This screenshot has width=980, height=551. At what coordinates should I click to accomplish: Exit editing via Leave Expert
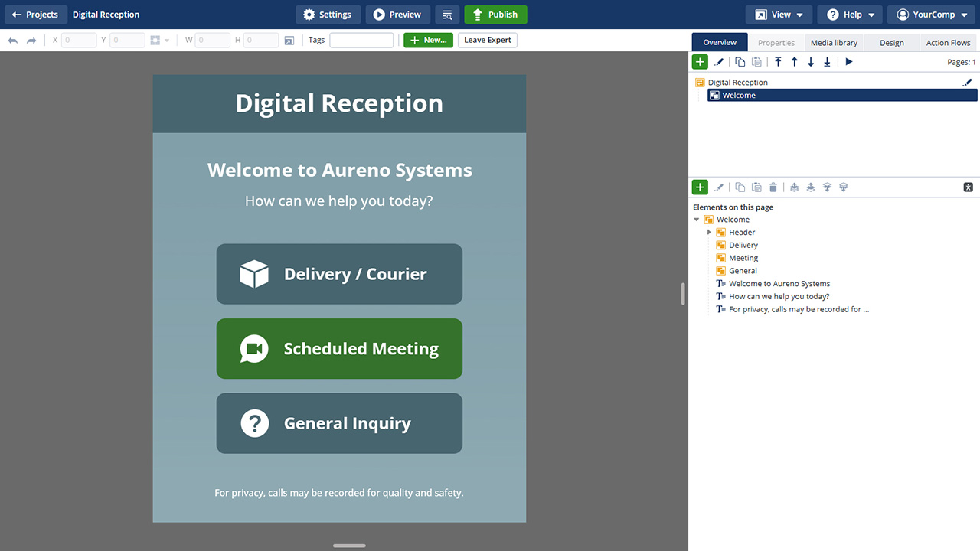click(x=487, y=40)
